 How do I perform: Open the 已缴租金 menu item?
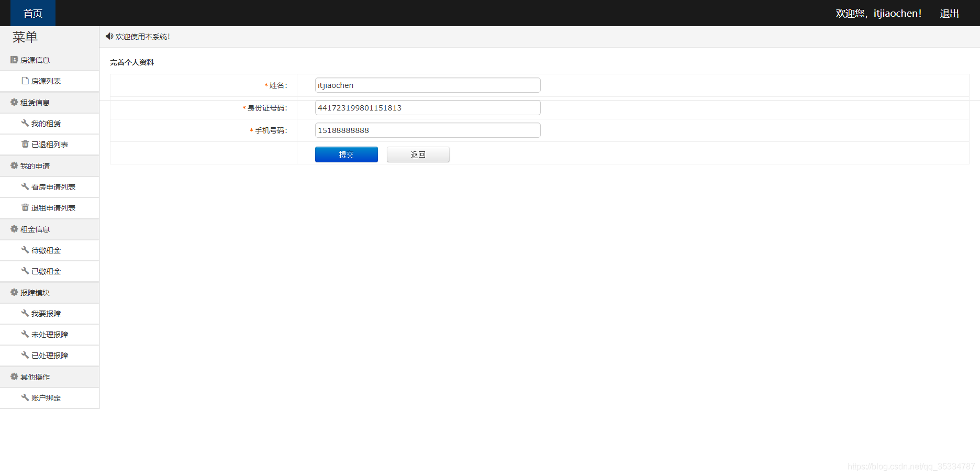[49, 271]
